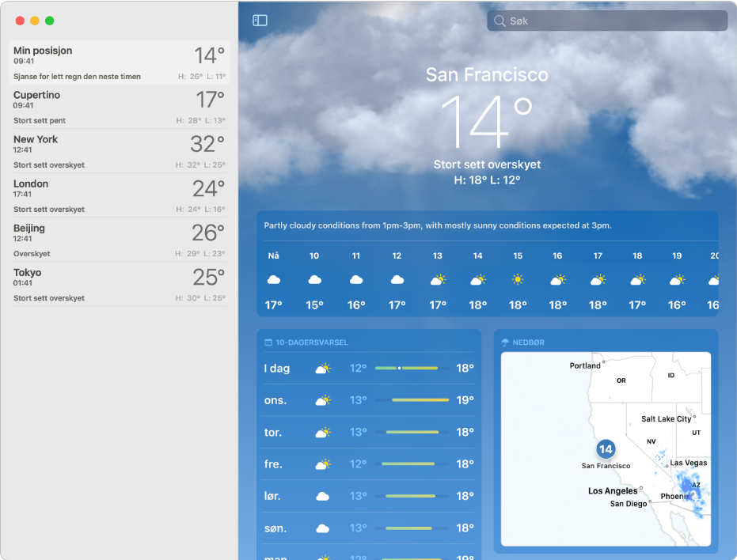737x560 pixels.
Task: Click the 'Partly cloudy conditions from 1pm-3pm' summary
Action: [x=438, y=225]
